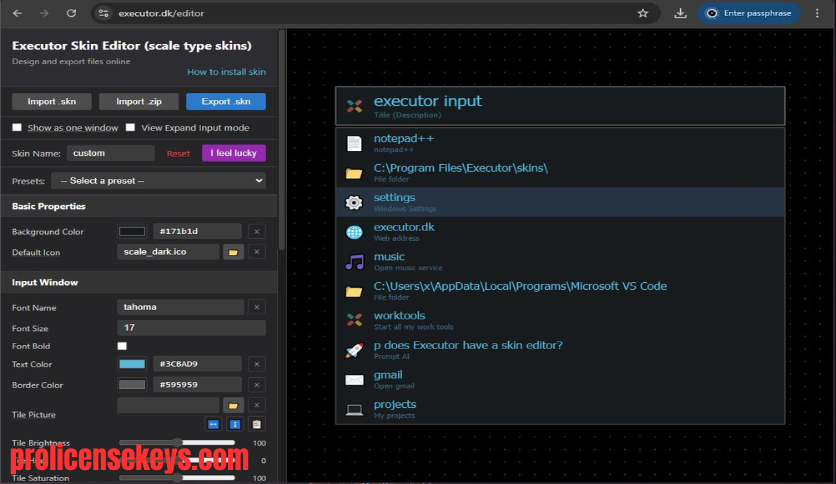The height and width of the screenshot is (484, 836).
Task: Adjust the Tile Brightness slider
Action: [x=176, y=442]
